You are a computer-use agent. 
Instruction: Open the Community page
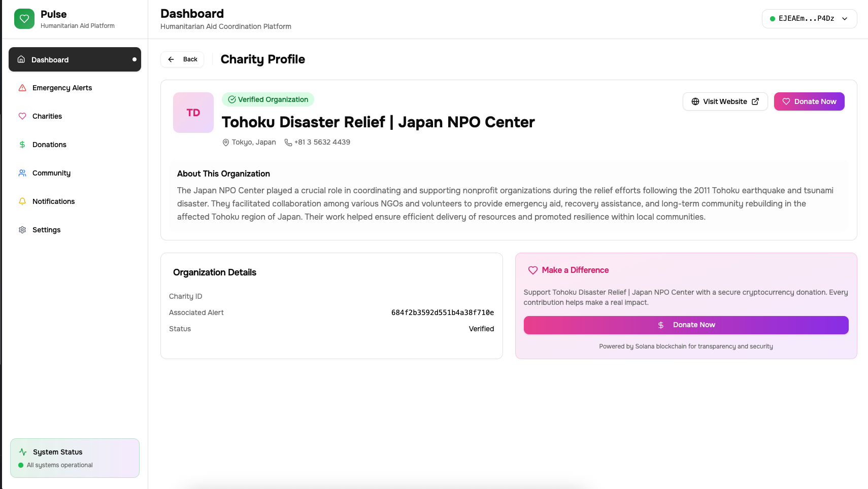point(75,173)
